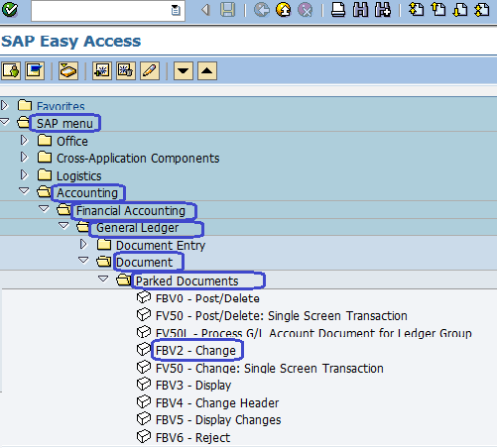Screen dimensions: 497x448
Task: Click the red Cancel icon
Action: [x=306, y=10]
